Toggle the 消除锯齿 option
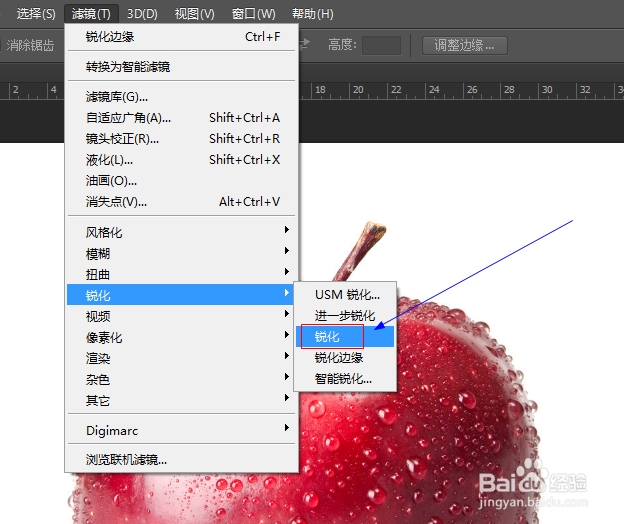 (30, 45)
